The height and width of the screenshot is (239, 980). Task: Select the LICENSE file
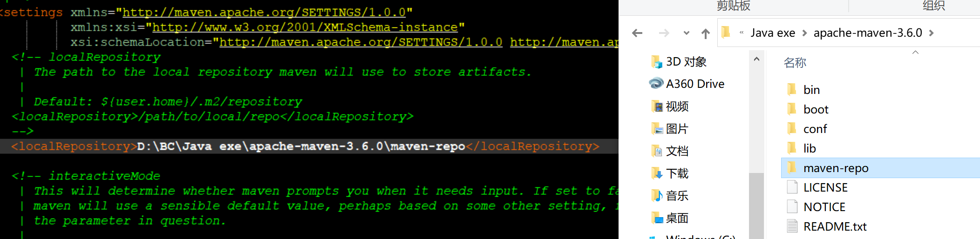pos(825,187)
